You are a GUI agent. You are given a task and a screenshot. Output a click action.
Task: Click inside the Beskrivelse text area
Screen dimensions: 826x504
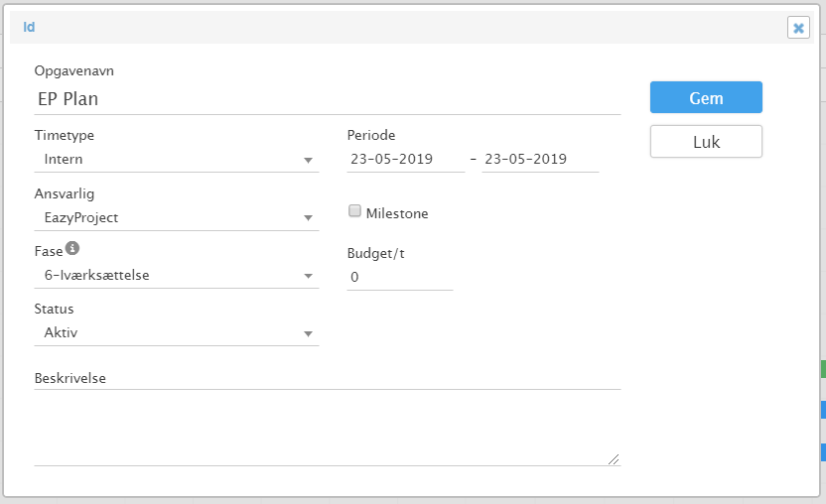coord(328,428)
